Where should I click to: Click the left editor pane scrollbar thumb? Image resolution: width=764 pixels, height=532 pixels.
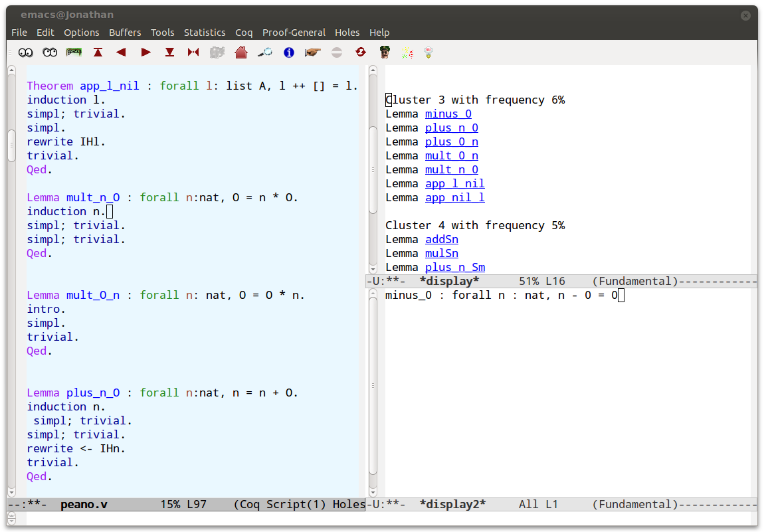tap(11, 145)
